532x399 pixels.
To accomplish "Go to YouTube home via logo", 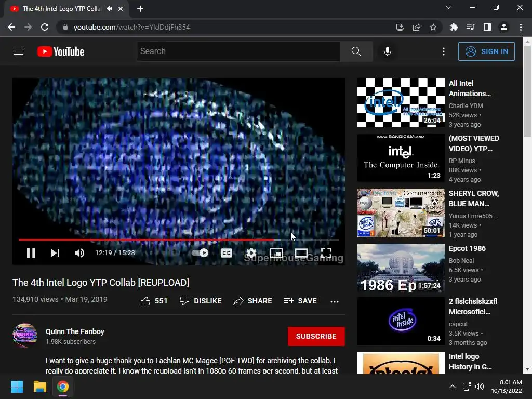I will coord(61,51).
